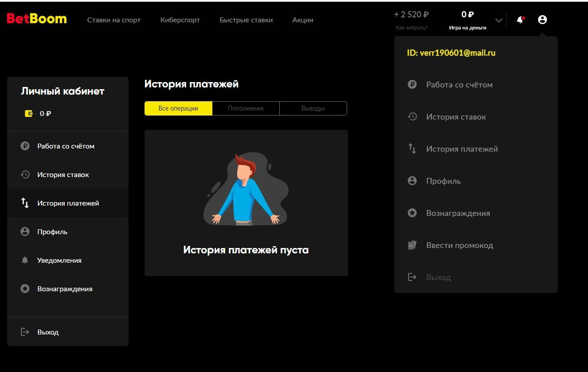This screenshot has width=588, height=372.
Task: Click the notification bell icon in header
Action: tap(520, 20)
